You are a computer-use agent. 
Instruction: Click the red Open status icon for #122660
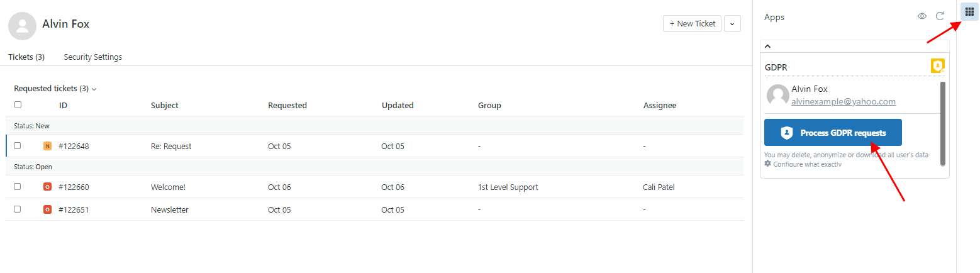point(47,187)
